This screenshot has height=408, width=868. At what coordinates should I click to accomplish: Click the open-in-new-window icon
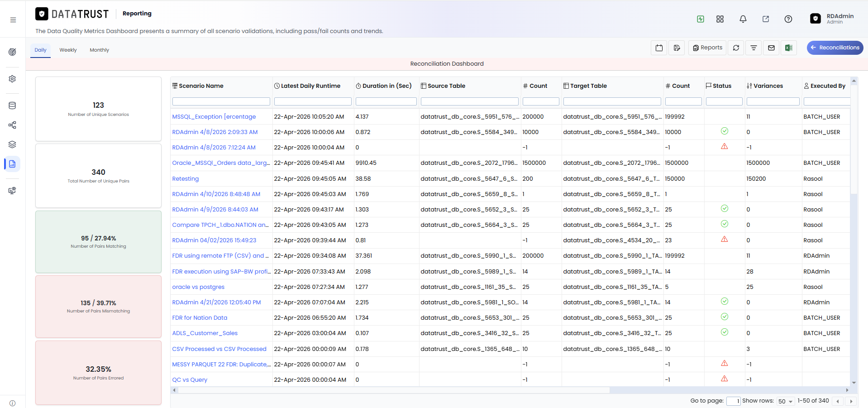(766, 19)
